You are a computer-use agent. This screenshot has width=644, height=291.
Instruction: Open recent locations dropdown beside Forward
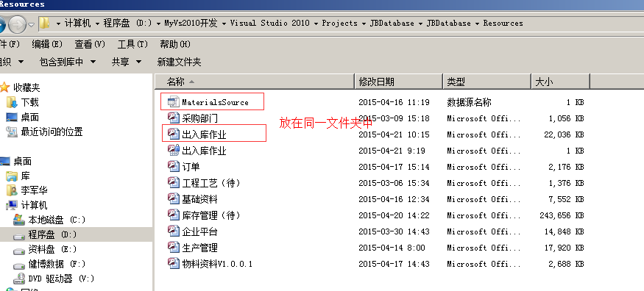coord(32,25)
